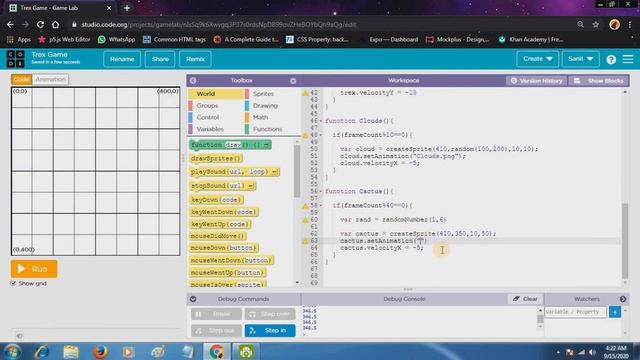This screenshot has height=360, width=640.
Task: Open the Create dropdown
Action: [537, 59]
